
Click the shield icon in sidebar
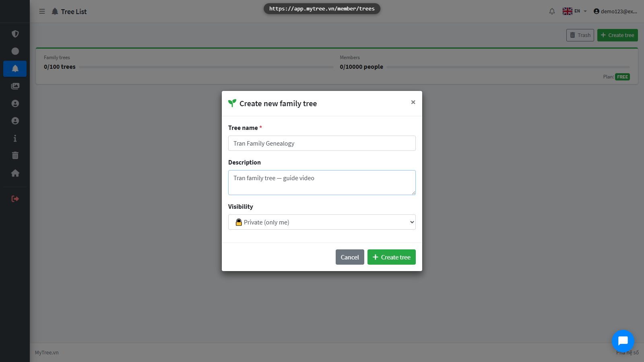click(x=15, y=34)
